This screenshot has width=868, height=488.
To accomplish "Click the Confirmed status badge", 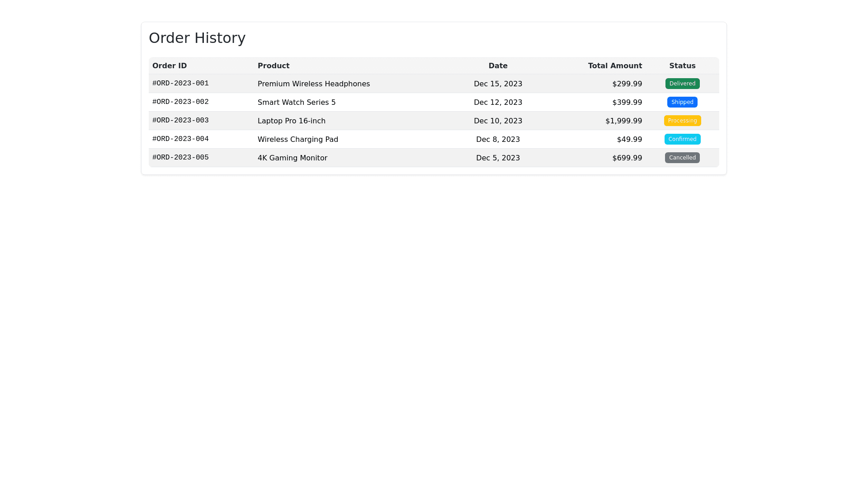I will 682,139.
